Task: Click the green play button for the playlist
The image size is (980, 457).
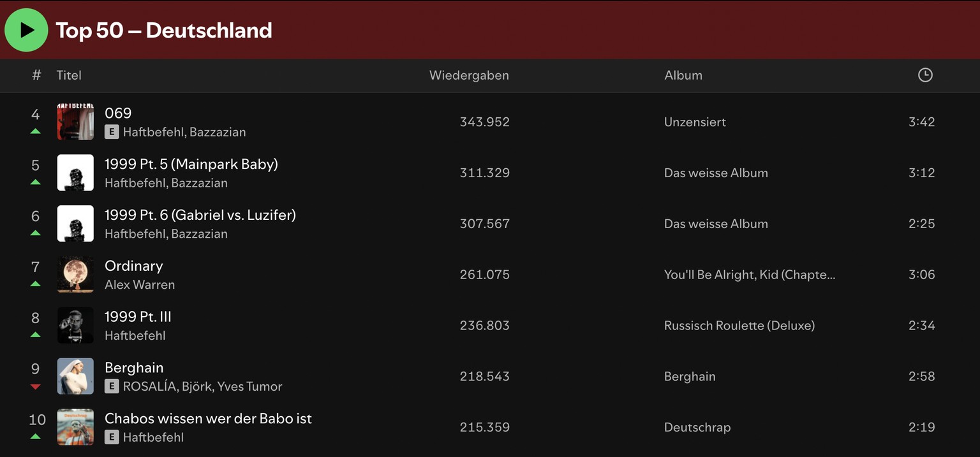Action: tap(26, 29)
